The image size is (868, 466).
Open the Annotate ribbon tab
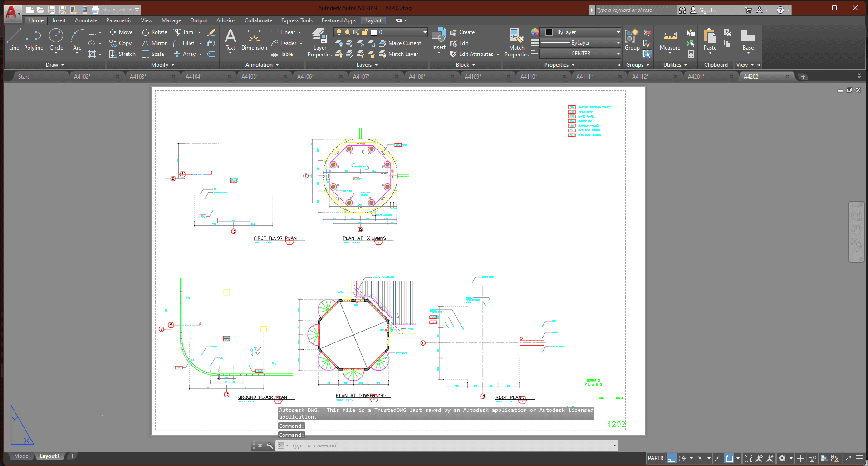(86, 20)
